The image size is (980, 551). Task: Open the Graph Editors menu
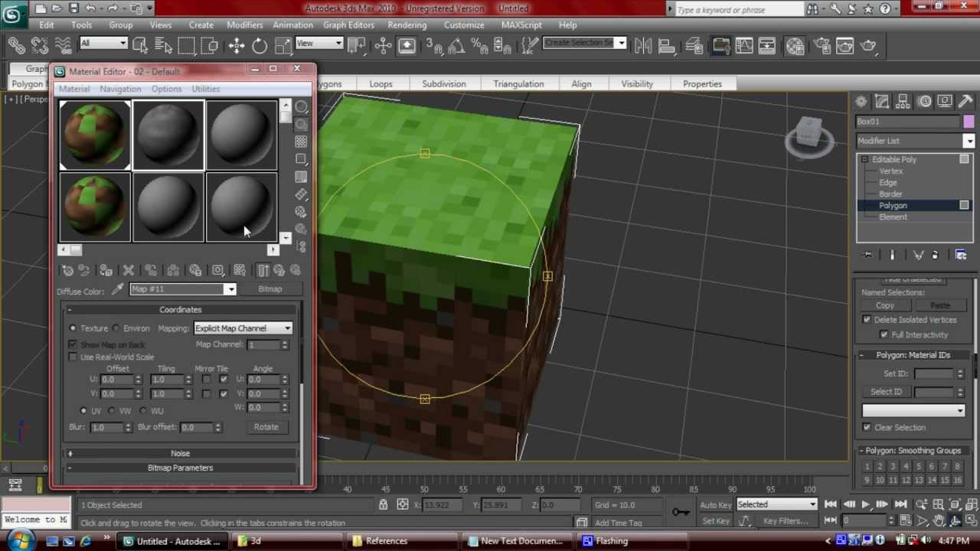(348, 24)
